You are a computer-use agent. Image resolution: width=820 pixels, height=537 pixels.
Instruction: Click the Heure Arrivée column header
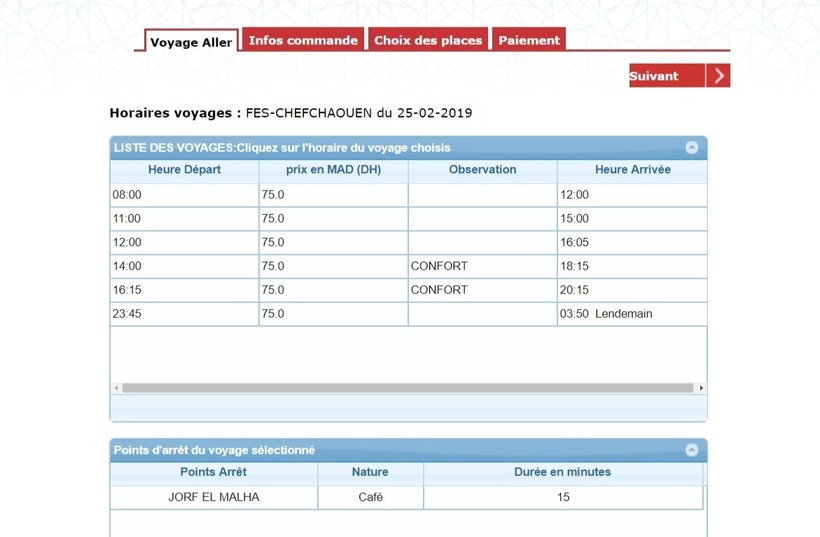pos(632,169)
